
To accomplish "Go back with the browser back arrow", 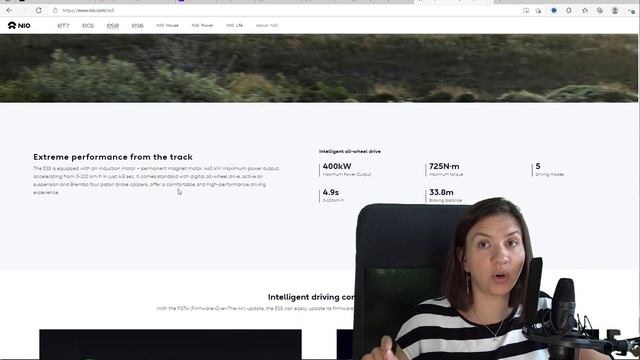I will (9, 10).
